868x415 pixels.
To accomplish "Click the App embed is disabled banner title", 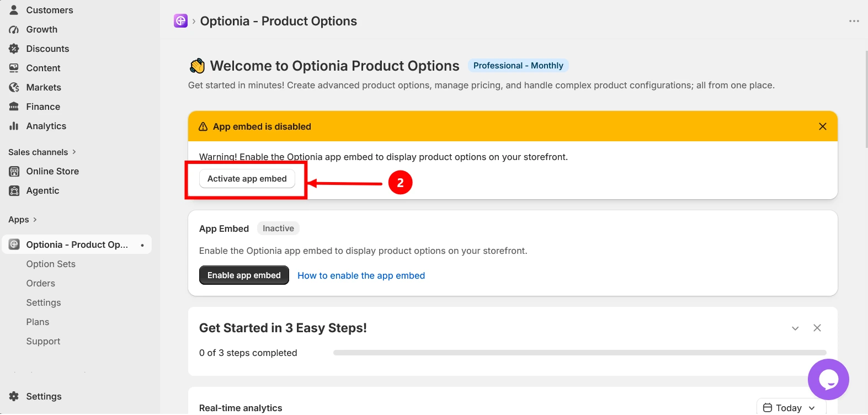I will point(262,126).
